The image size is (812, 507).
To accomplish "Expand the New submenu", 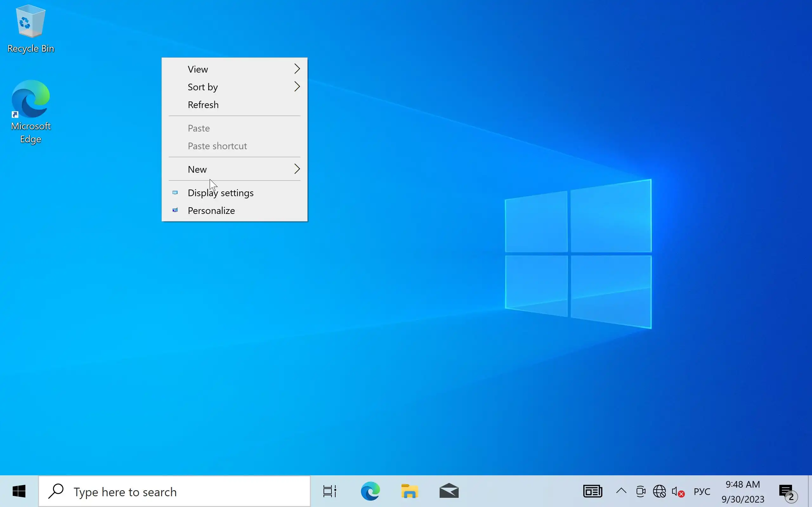I will (x=234, y=169).
